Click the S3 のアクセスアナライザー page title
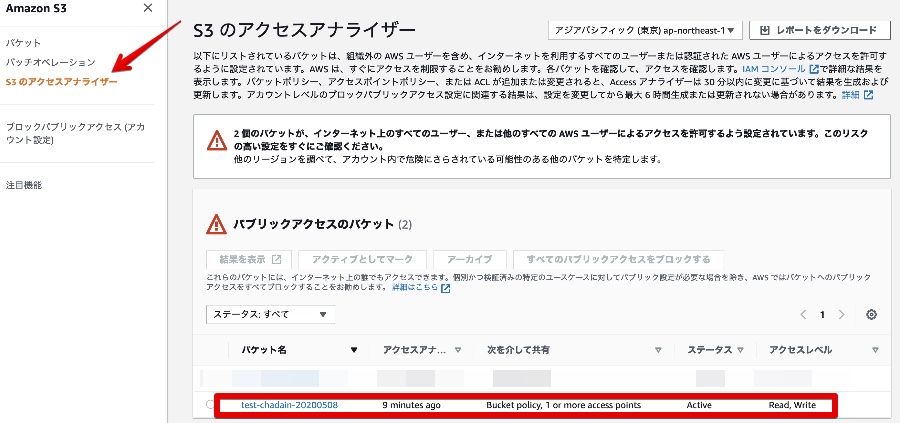 [304, 30]
